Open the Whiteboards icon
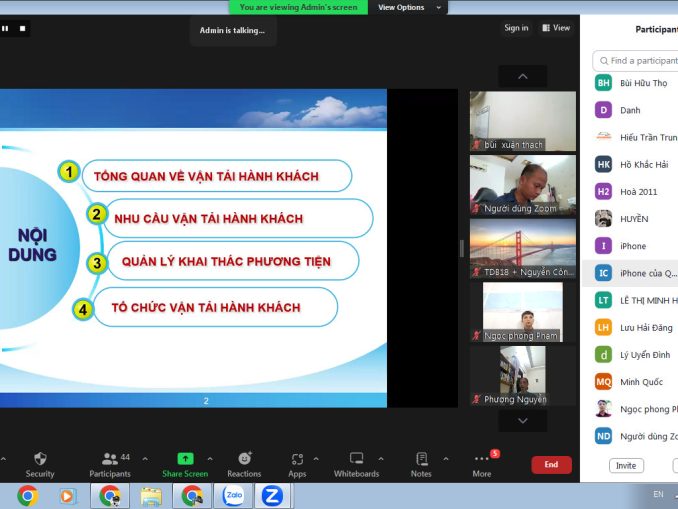 356,458
